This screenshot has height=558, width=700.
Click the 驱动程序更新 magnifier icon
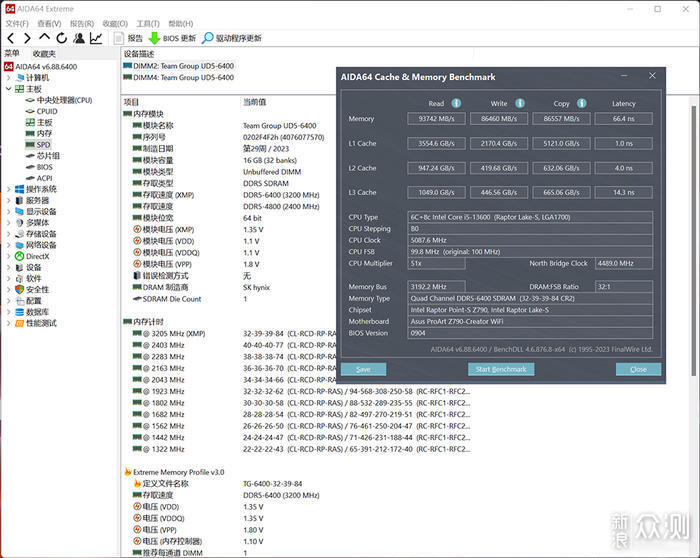coord(208,38)
